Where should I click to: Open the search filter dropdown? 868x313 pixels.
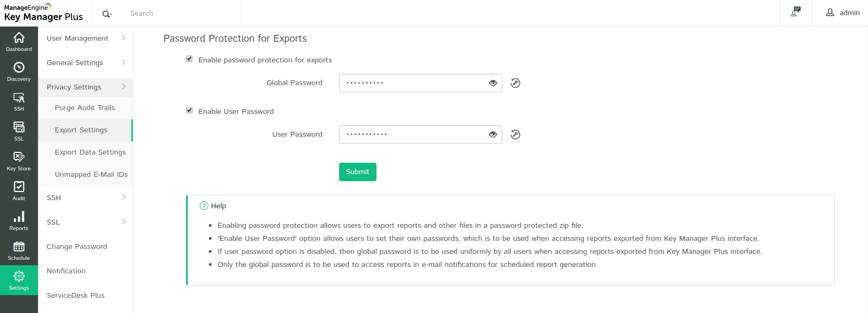point(107,14)
